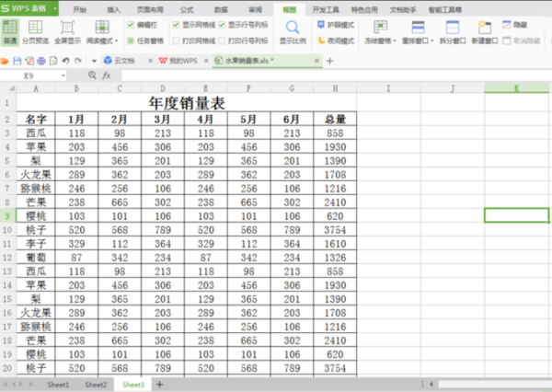Select column K header
This screenshot has height=392, width=552.
pos(516,88)
